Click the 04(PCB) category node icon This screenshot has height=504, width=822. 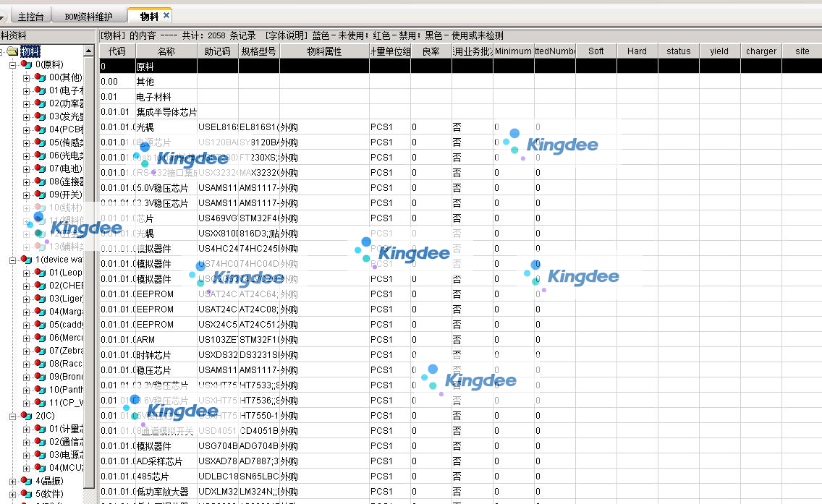(x=40, y=129)
